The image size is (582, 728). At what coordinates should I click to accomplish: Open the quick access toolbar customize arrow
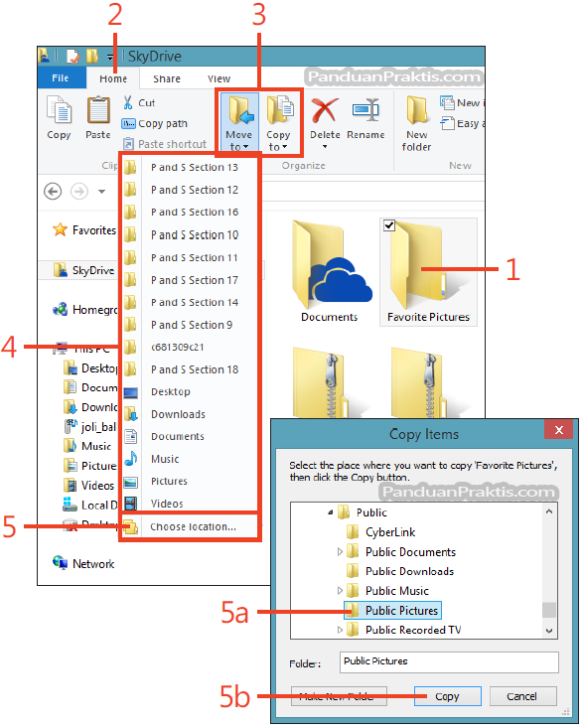(110, 57)
